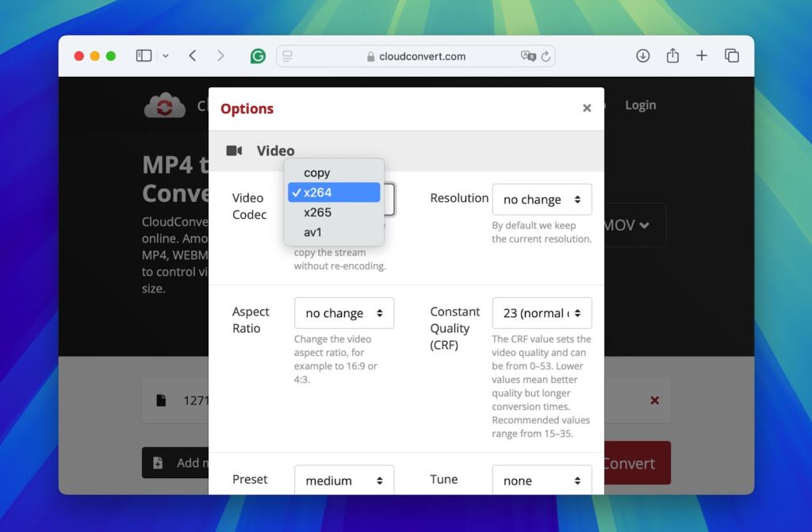Click the video camera icon beside Video
The height and width of the screenshot is (532, 812).
(x=234, y=151)
